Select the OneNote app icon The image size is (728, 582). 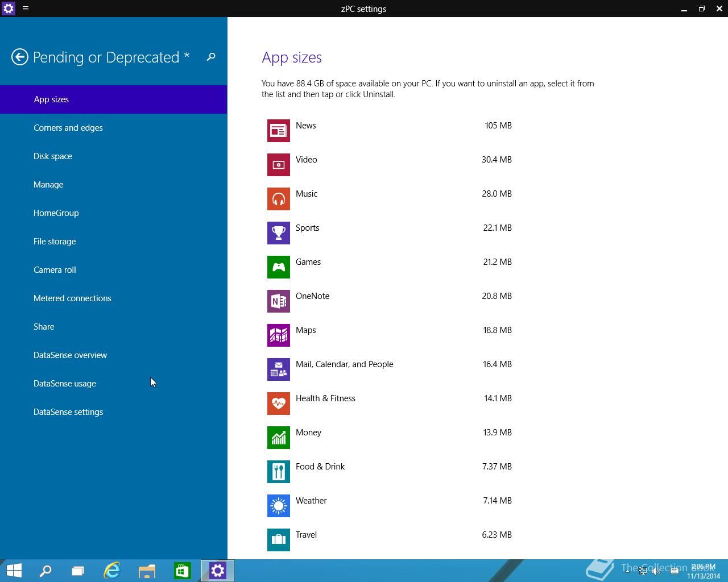(x=279, y=301)
